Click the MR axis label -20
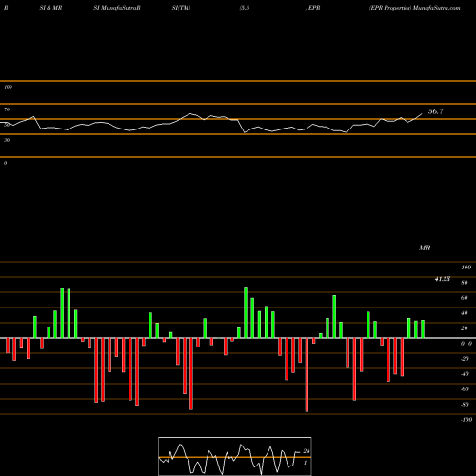This screenshot has width=476, height=476. [465, 359]
